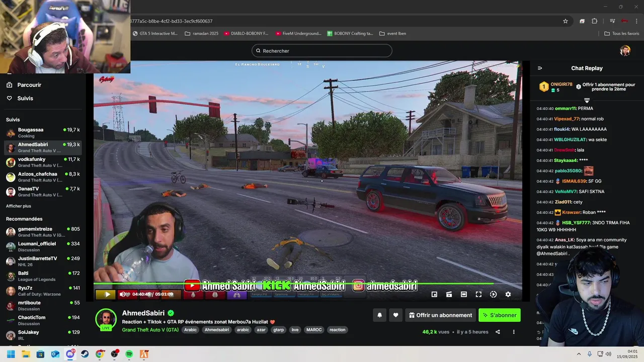Open the three-dot more options menu below the video
Screen dimensions: 644x362
click(x=514, y=332)
